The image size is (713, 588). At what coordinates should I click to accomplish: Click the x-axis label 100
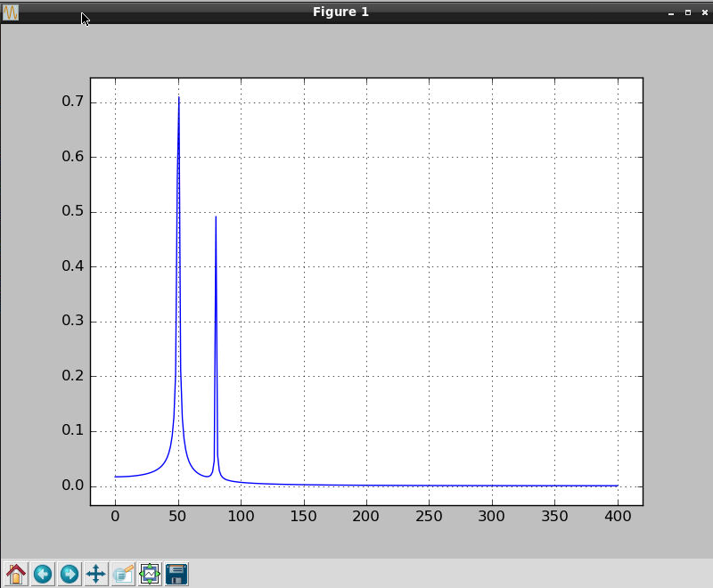(241, 516)
